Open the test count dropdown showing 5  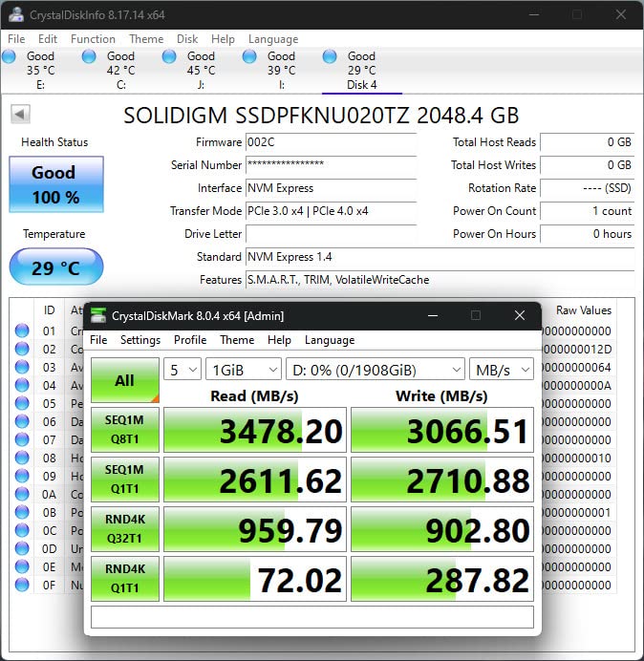pos(182,370)
